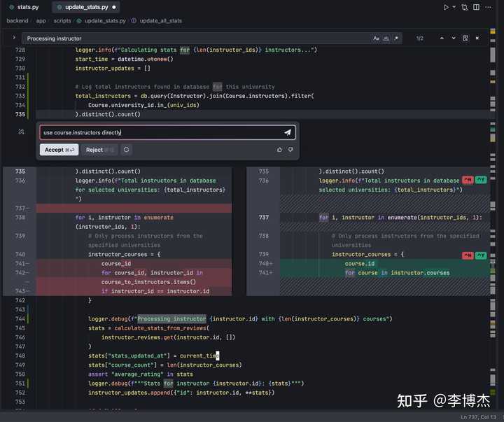Screen dimensions: 504x422
Task: Open changes compare icon in title bar
Action: point(465,7)
